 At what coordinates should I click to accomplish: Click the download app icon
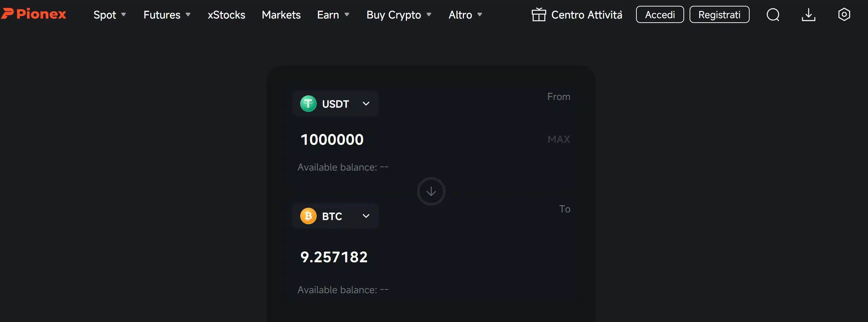pos(808,15)
